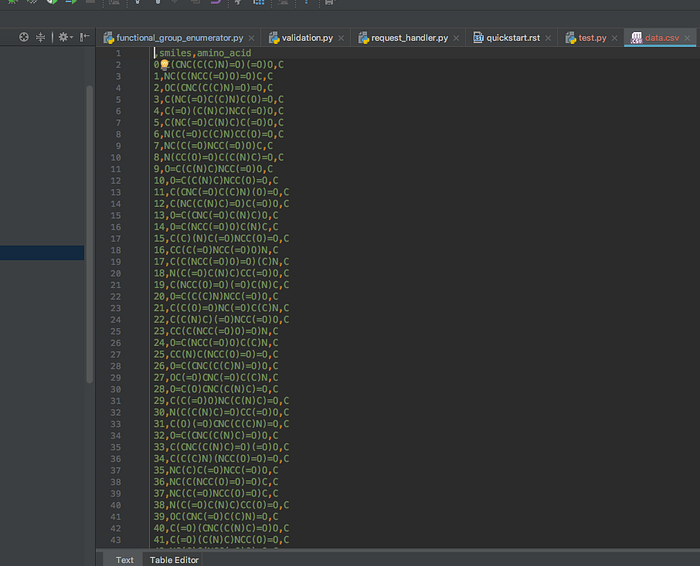
Task: Click row '27,OC(=O)CNC(=O)C(C)N,C'
Action: click(216, 378)
